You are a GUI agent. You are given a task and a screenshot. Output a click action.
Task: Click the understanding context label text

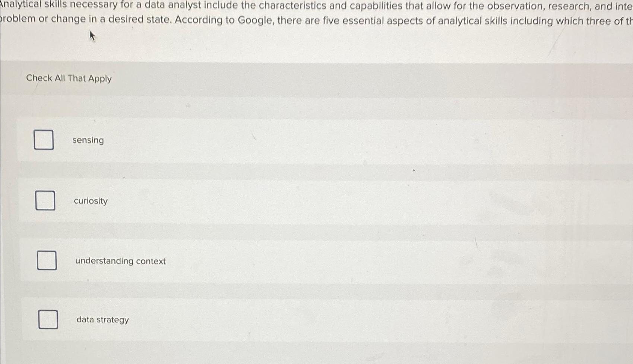(x=120, y=261)
